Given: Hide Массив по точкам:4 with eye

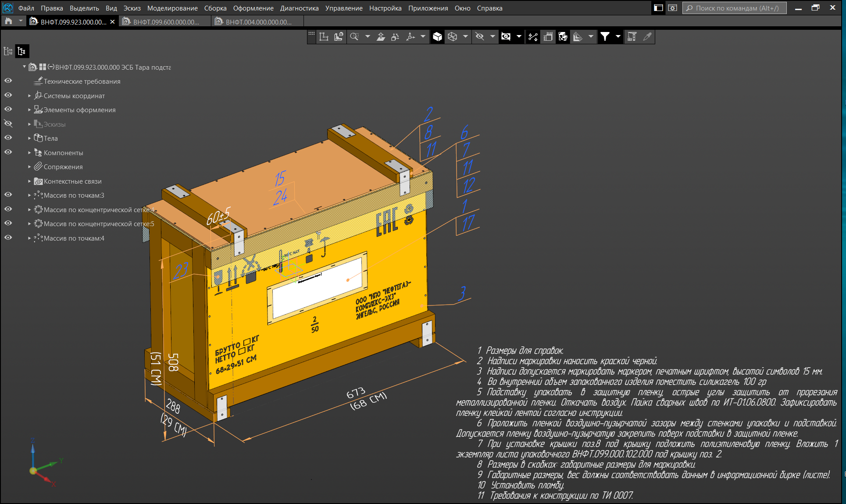Looking at the screenshot, I should pos(8,238).
